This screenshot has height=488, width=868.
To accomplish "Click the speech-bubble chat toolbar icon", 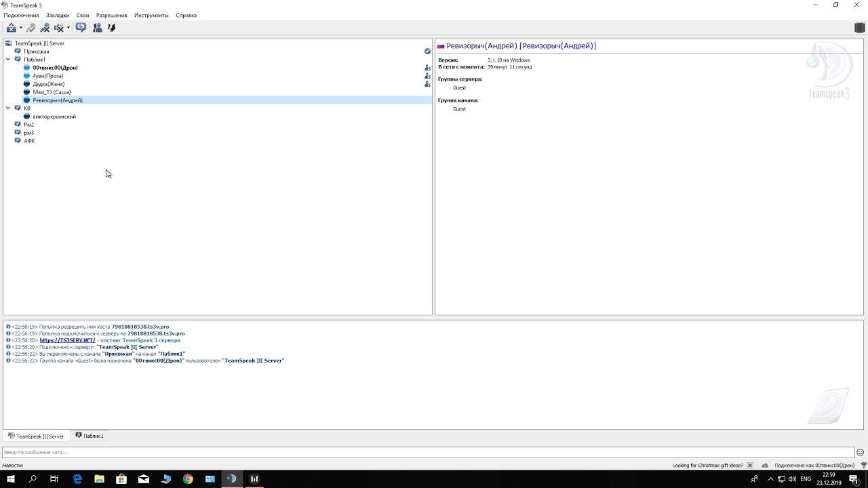I will tap(81, 28).
